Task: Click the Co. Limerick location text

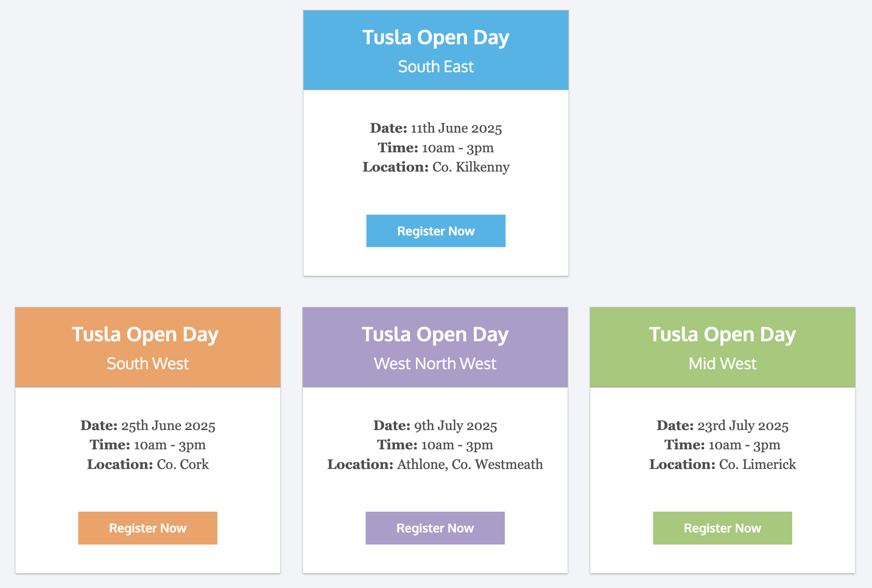Action: coord(757,464)
